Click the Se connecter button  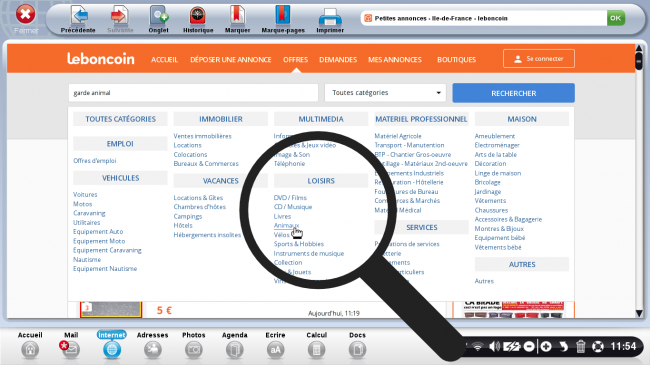tap(539, 58)
